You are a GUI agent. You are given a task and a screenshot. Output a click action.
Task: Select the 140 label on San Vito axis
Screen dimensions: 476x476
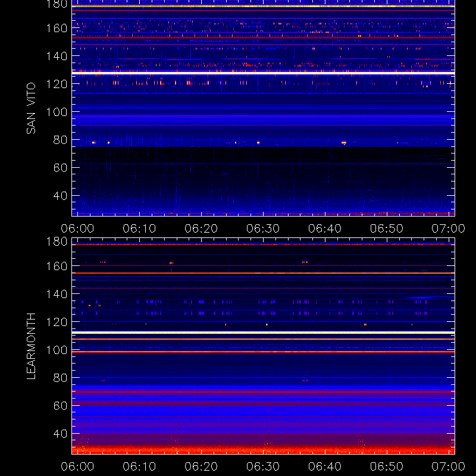(57, 56)
